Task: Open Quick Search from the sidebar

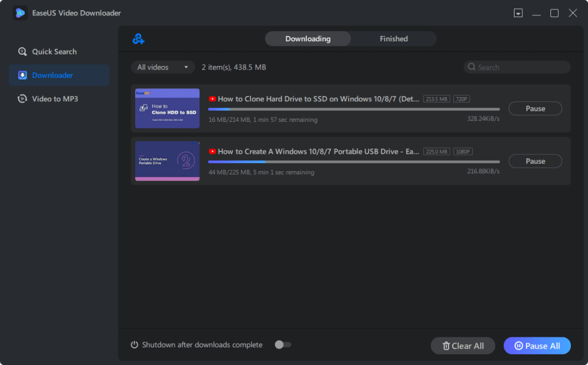Action: [54, 52]
